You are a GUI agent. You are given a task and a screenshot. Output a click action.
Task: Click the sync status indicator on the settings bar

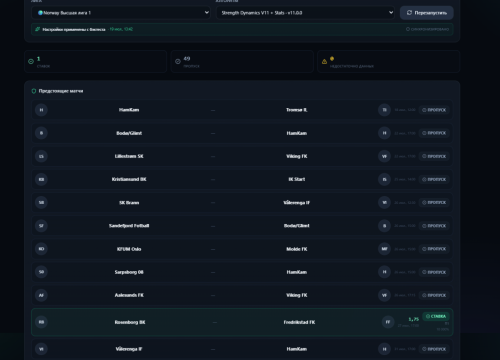point(427,29)
